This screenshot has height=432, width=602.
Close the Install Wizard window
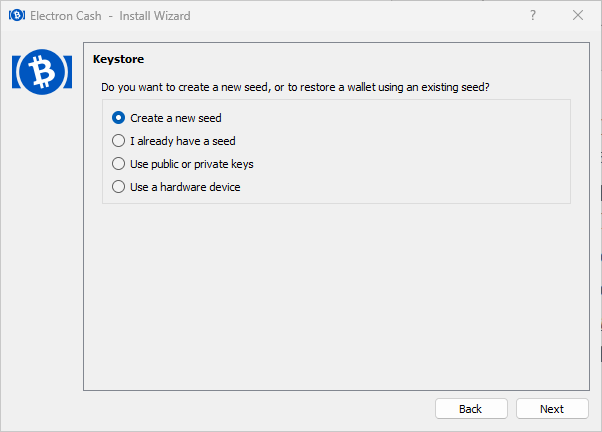click(578, 15)
